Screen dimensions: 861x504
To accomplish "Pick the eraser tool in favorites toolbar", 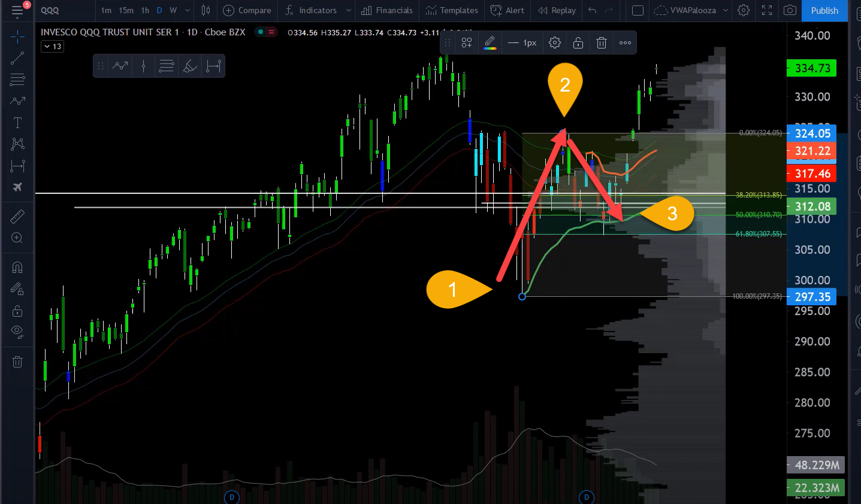I will [x=190, y=66].
